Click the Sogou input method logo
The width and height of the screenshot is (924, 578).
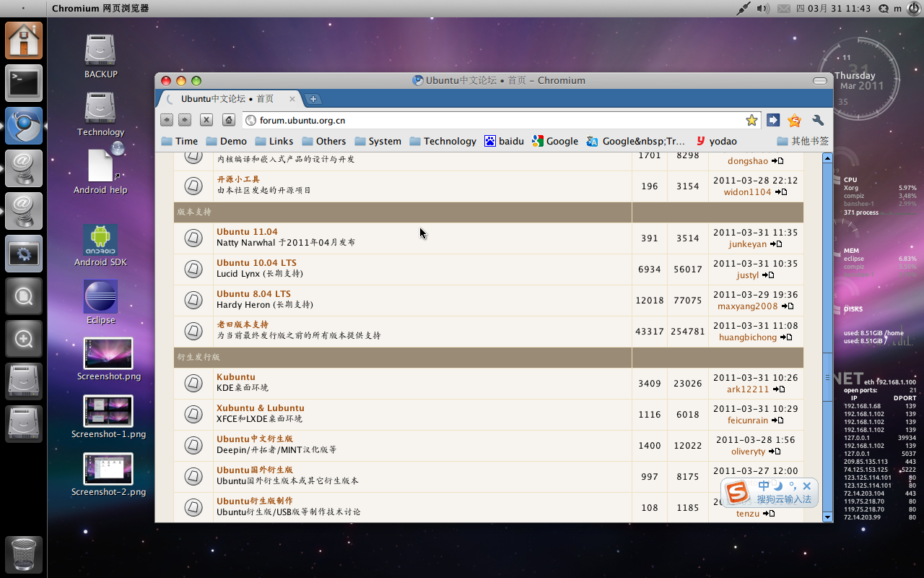(x=738, y=493)
